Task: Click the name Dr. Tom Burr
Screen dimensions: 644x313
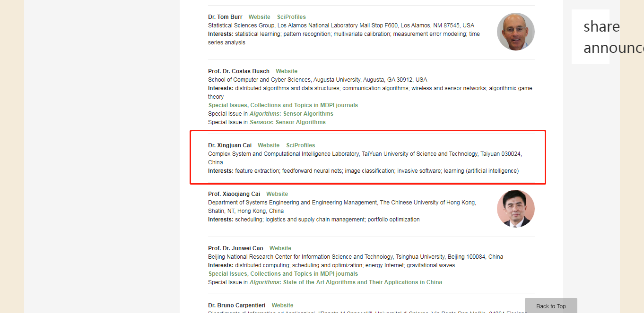Action: pos(225,17)
